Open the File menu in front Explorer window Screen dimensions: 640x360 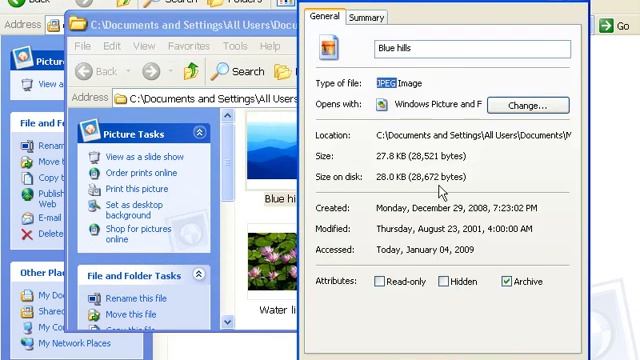pos(82,46)
